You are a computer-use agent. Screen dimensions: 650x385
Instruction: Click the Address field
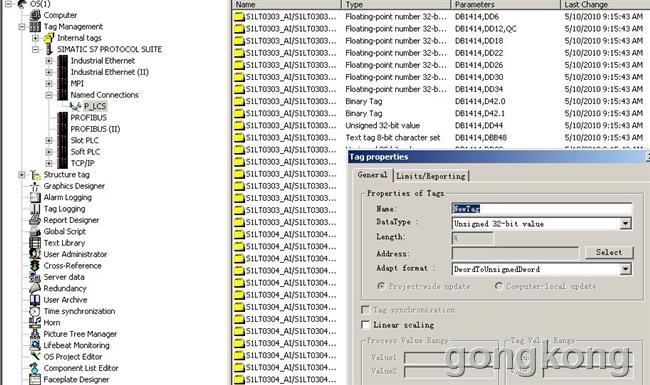[x=515, y=253]
